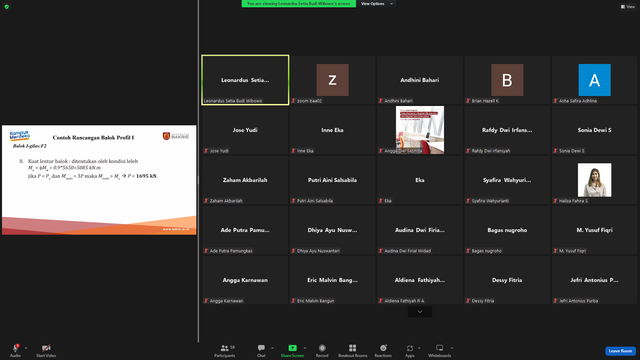Click muted mic icon on Sonia Dewi S tile
Viewport: 640px width, 360px height.
556,151
